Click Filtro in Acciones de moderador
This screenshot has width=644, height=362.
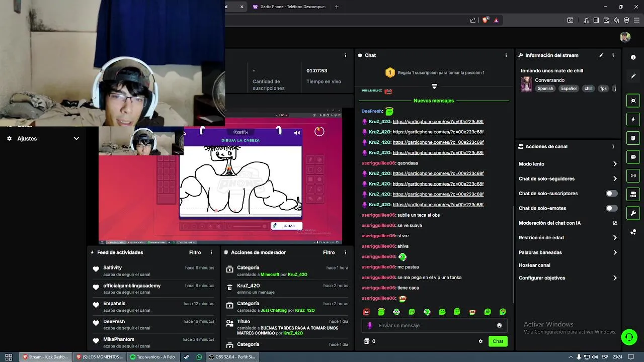pos(329,252)
